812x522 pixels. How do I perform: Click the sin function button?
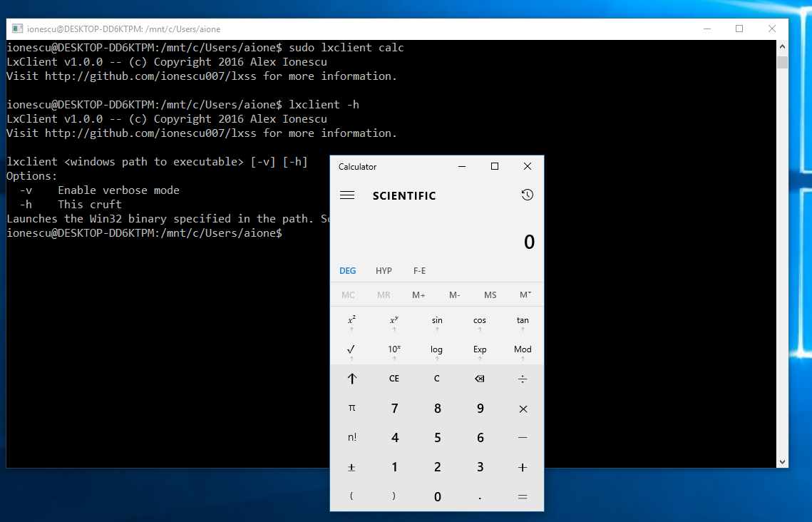click(437, 321)
